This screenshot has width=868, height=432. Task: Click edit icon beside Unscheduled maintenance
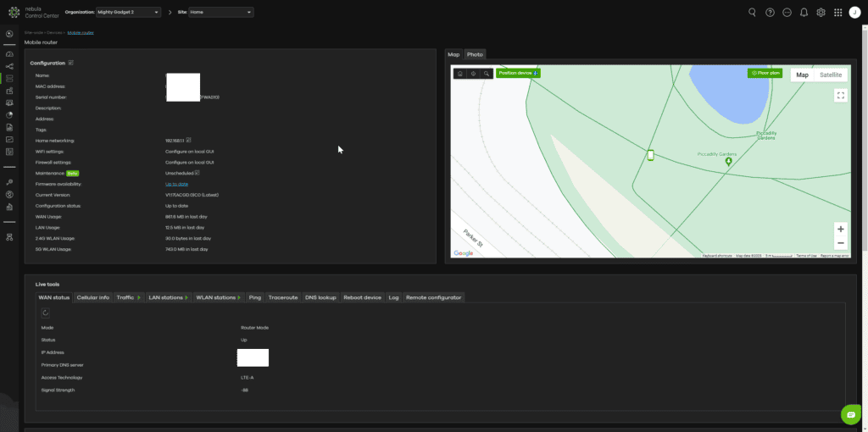tap(197, 173)
